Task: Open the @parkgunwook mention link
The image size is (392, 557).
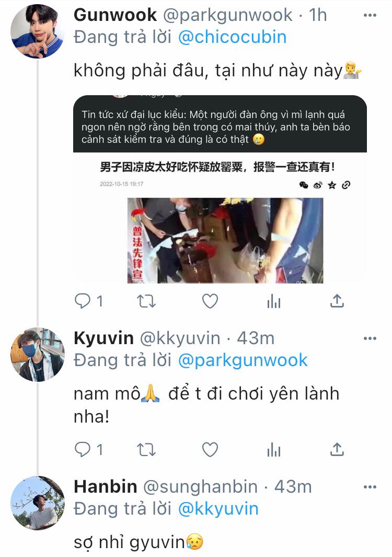Action: coord(243,360)
